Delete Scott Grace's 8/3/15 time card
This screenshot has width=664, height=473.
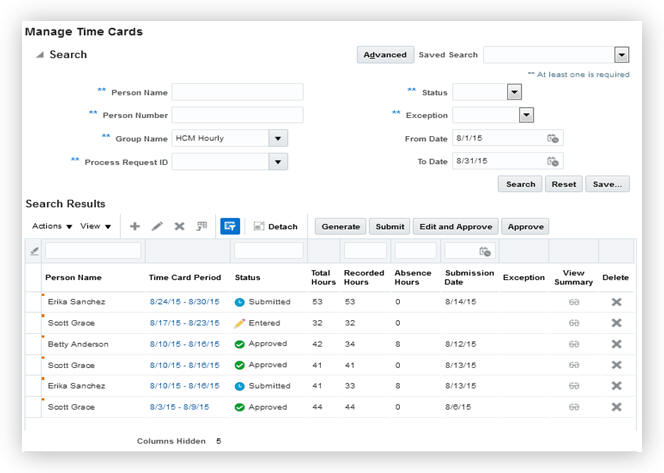tap(616, 407)
